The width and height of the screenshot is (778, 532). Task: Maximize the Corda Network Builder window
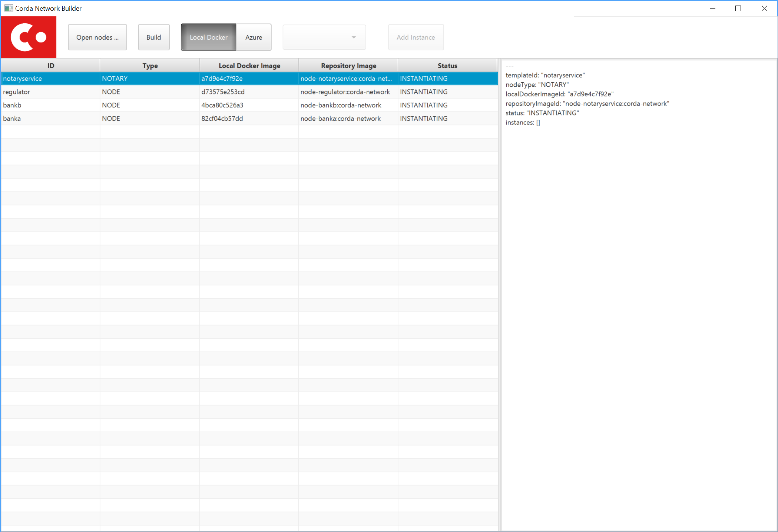point(738,8)
